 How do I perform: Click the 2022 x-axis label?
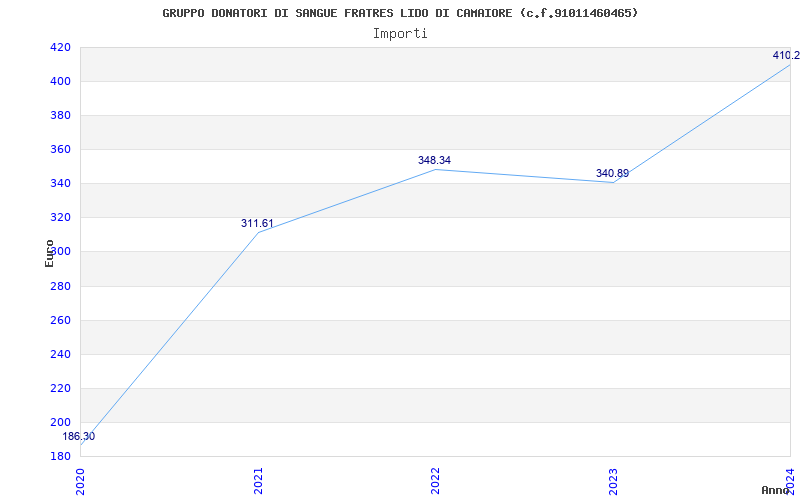[x=435, y=481]
